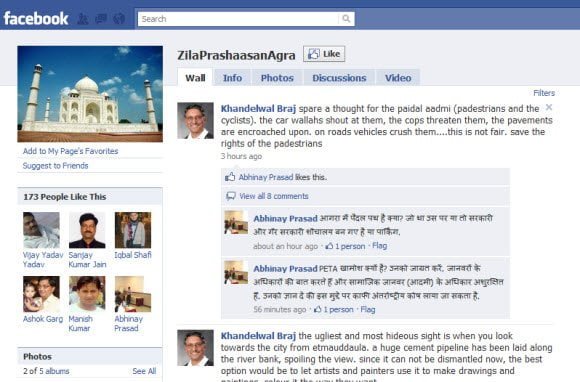
Task: Select Add to My Page's Favorites
Action: [x=70, y=151]
